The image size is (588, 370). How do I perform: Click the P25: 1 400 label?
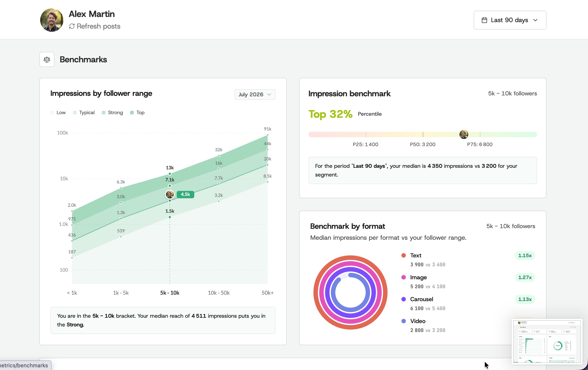(x=365, y=144)
